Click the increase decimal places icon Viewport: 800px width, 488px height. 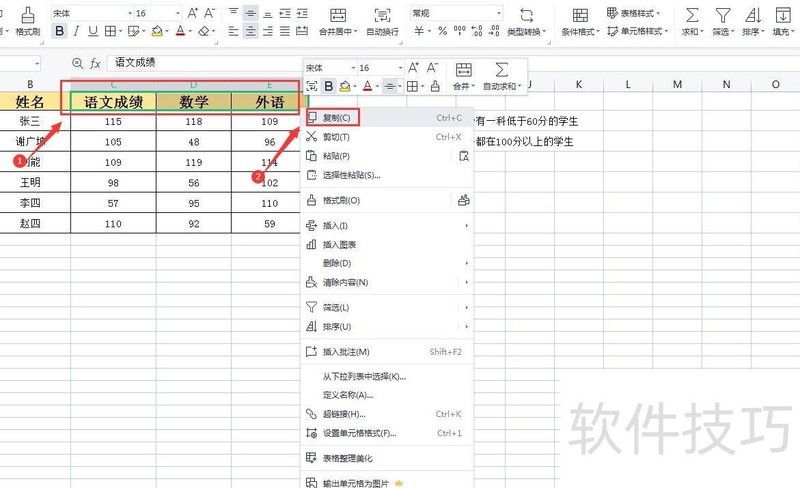click(x=477, y=32)
